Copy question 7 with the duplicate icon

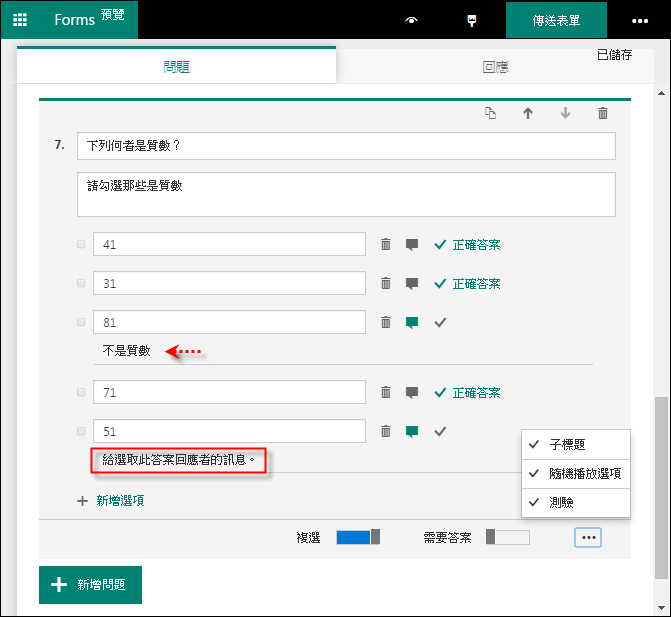pyautogui.click(x=490, y=113)
